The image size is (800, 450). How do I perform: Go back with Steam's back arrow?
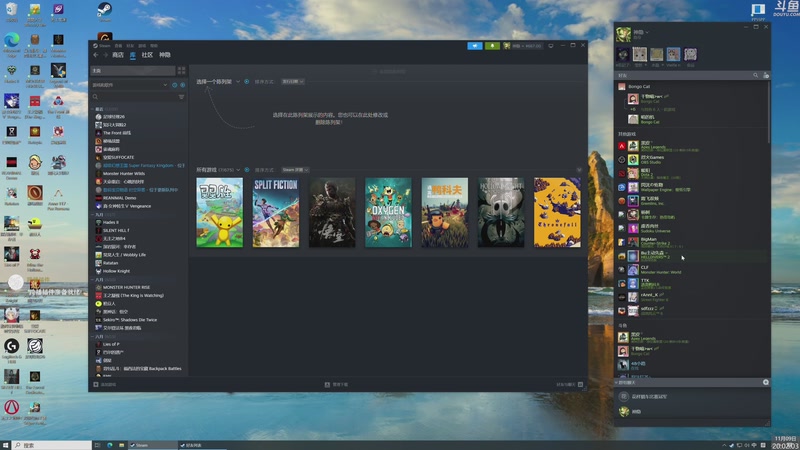(x=95, y=55)
